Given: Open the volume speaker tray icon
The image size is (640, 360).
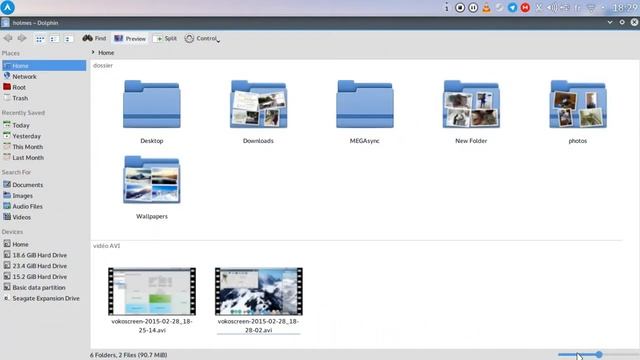Looking at the screenshot, I should tap(551, 7).
